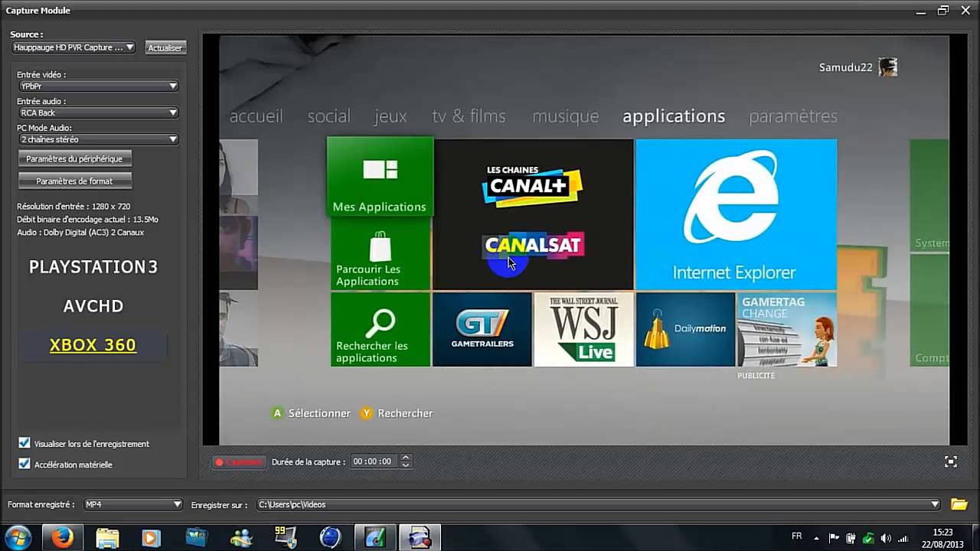Show hidden tray icons arrow
This screenshot has height=551, width=980.
[816, 538]
